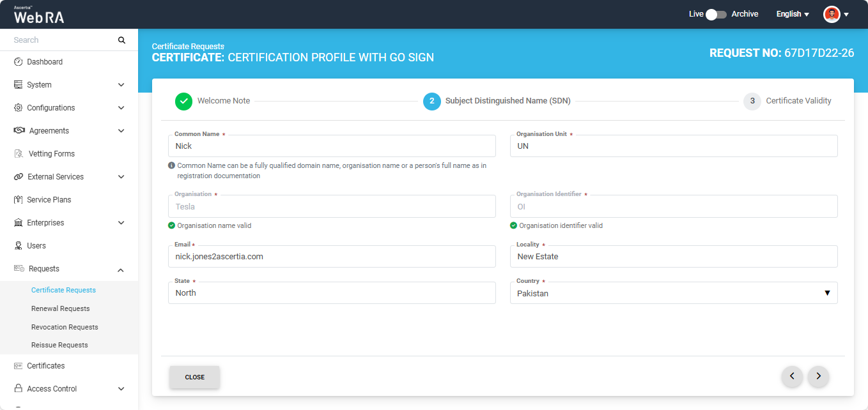Open Revocation Requests submenu item
This screenshot has width=868, height=410.
[x=65, y=327]
